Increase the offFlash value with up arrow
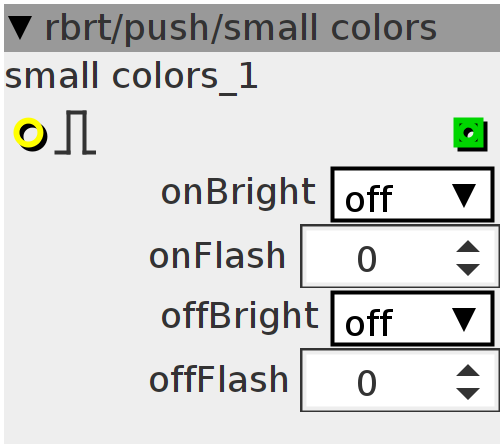Image resolution: width=504 pixels, height=448 pixels. (468, 370)
